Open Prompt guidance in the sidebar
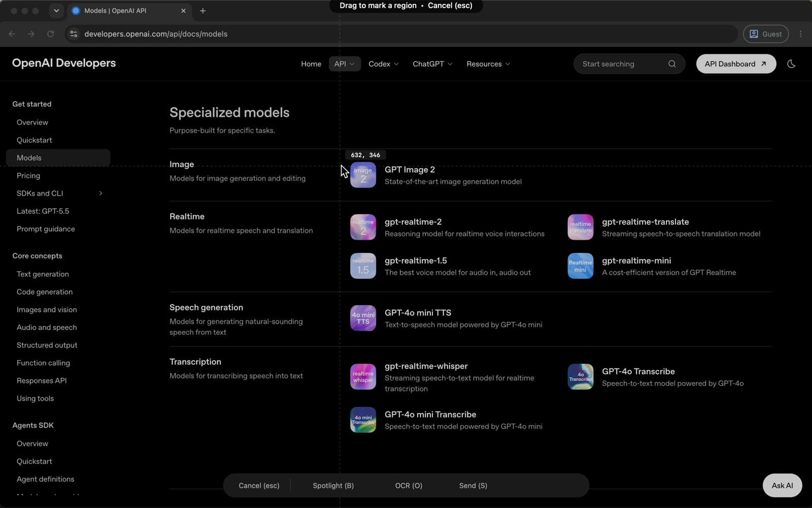812x508 pixels. pos(46,229)
